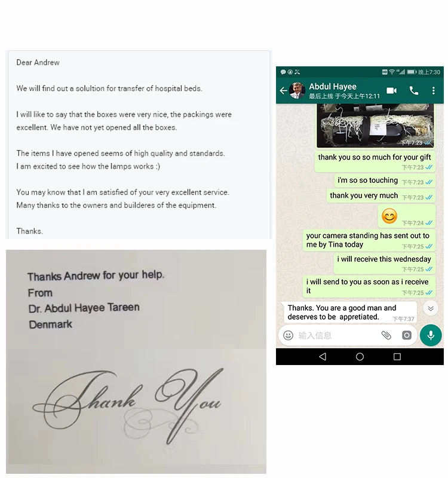Select 'You are a good man' received message
Image resolution: width=448 pixels, height=478 pixels.
click(349, 312)
